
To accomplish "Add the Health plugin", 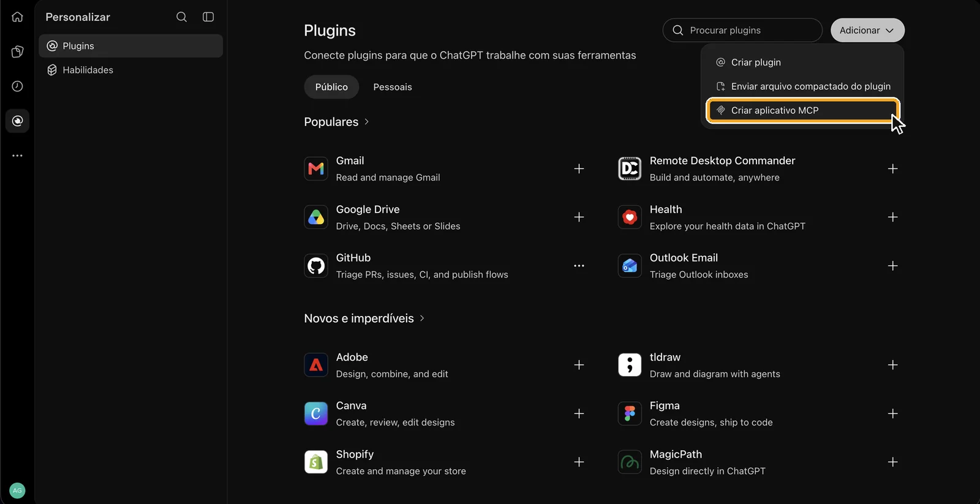I will 892,217.
